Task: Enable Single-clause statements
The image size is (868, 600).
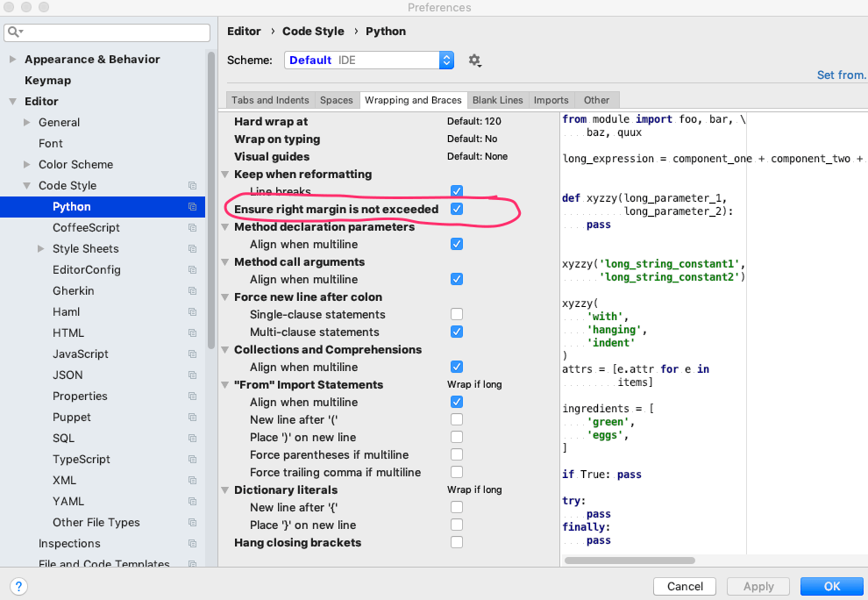Action: coord(456,314)
